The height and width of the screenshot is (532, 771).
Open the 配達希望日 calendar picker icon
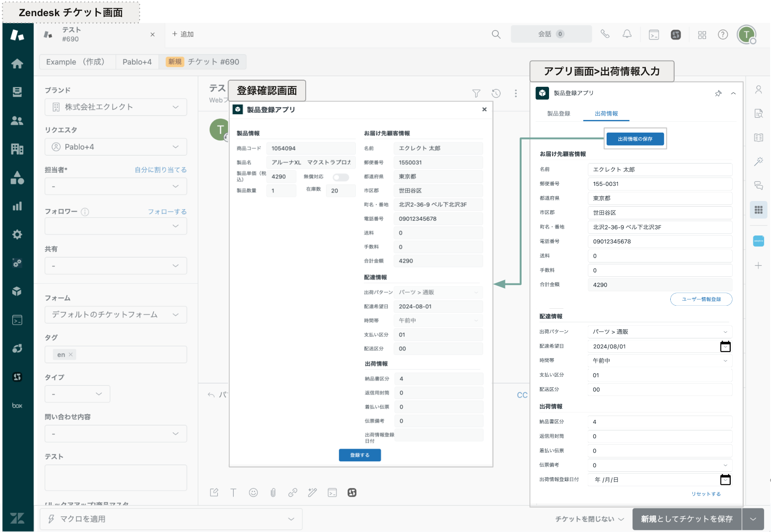(725, 346)
